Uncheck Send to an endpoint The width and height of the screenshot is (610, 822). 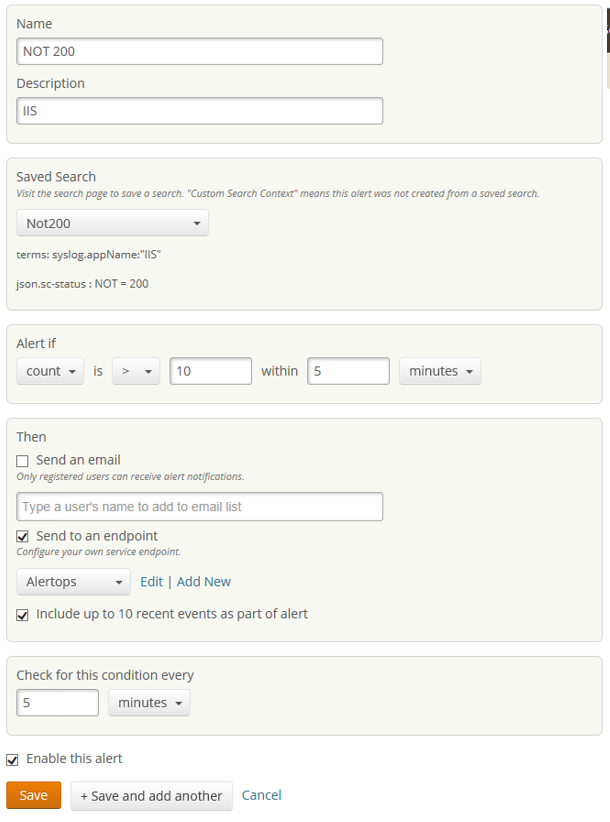pos(23,537)
